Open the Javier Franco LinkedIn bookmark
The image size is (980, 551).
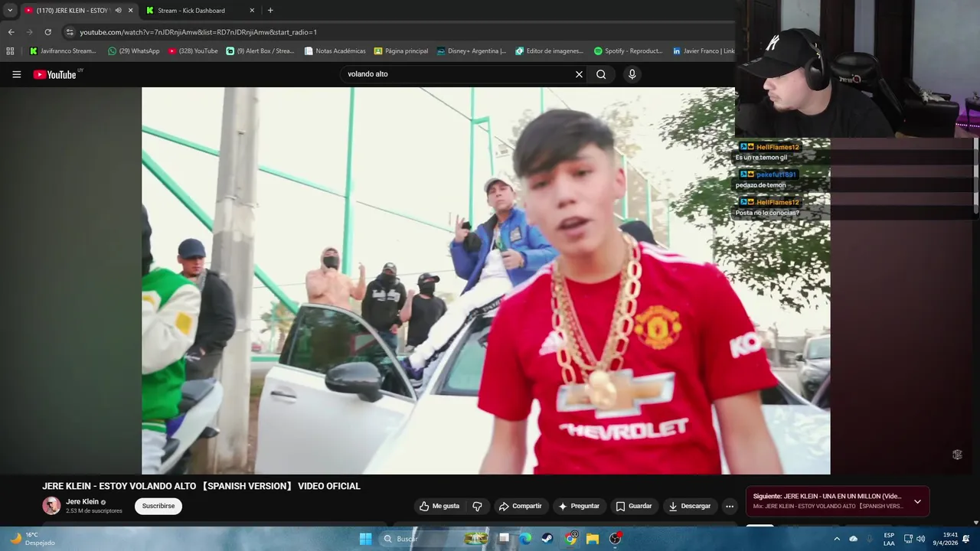tap(704, 51)
